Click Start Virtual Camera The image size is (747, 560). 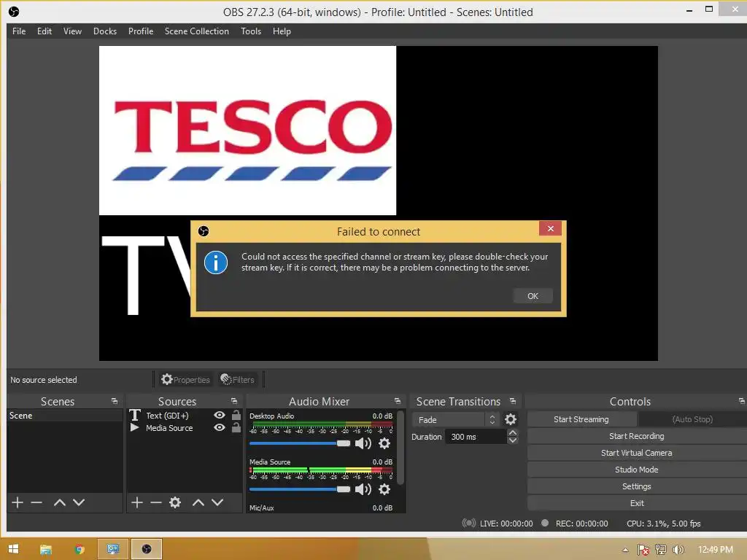(x=636, y=452)
